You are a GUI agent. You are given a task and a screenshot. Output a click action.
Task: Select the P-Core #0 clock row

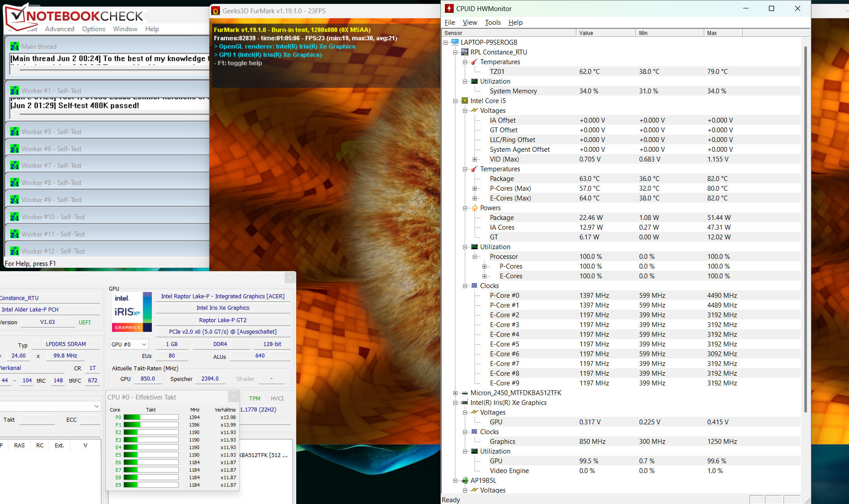tap(621, 296)
